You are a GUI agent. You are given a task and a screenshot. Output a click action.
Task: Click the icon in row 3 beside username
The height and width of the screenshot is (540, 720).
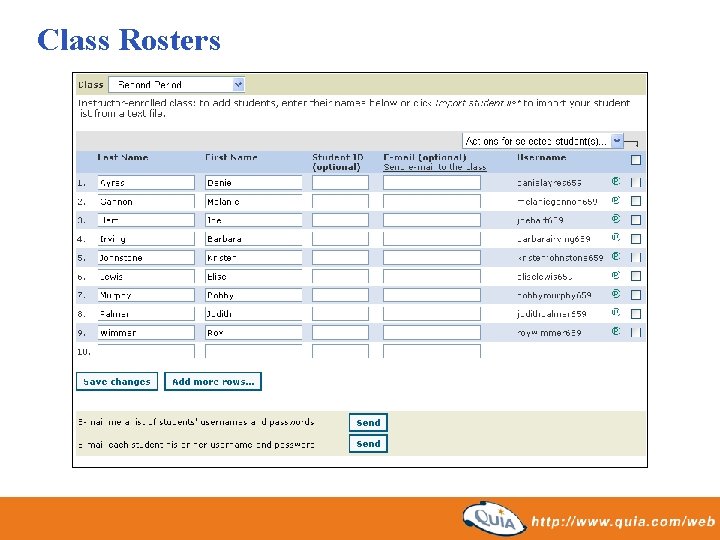pyautogui.click(x=616, y=219)
